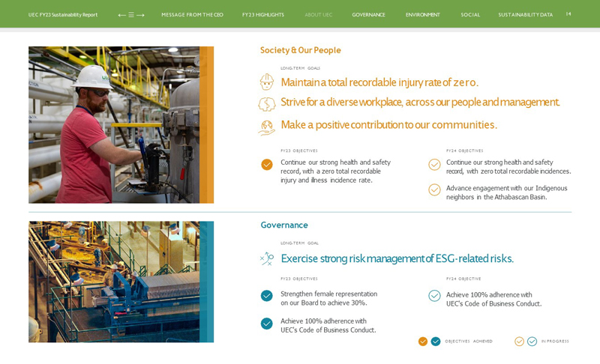Image resolution: width=600 pixels, height=364 pixels.
Task: Click the previous page left arrow
Action: click(121, 15)
